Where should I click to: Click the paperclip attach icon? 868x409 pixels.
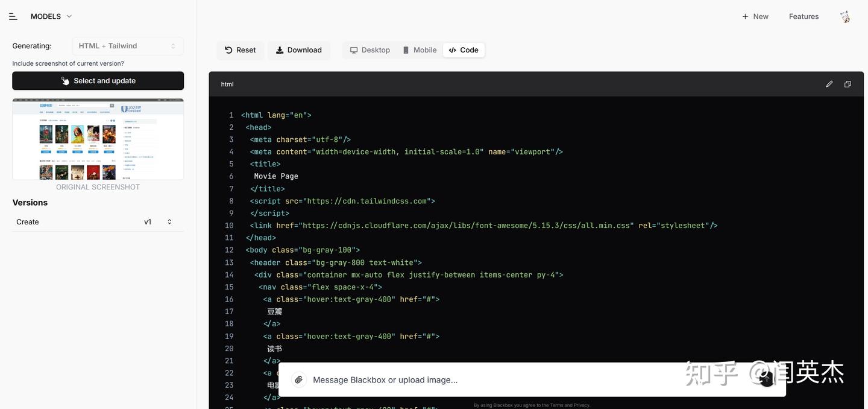pyautogui.click(x=298, y=379)
